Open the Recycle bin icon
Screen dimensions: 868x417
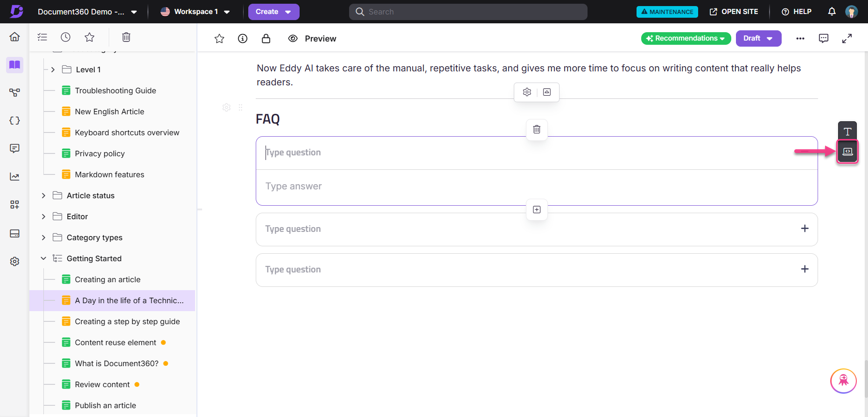[x=126, y=37]
